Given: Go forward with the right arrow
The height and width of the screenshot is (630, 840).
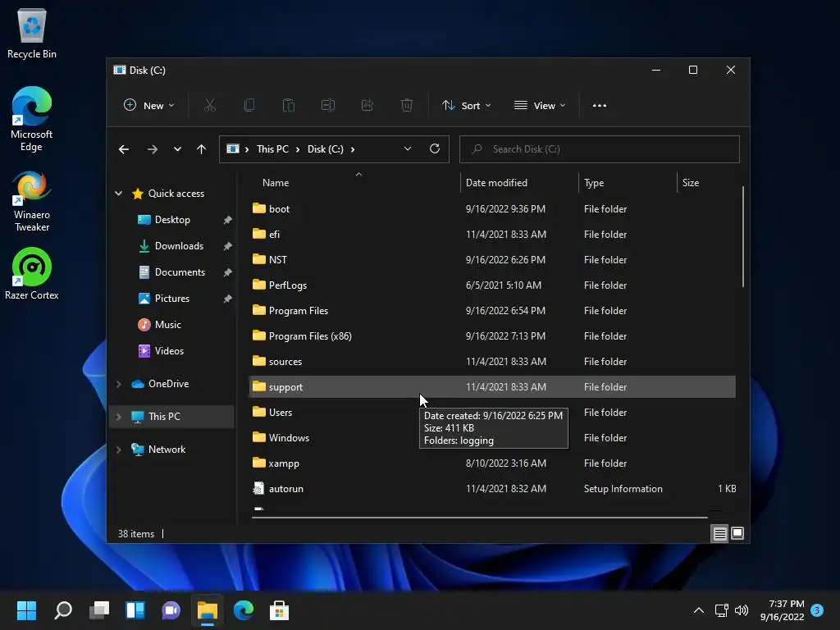Looking at the screenshot, I should click(x=152, y=149).
